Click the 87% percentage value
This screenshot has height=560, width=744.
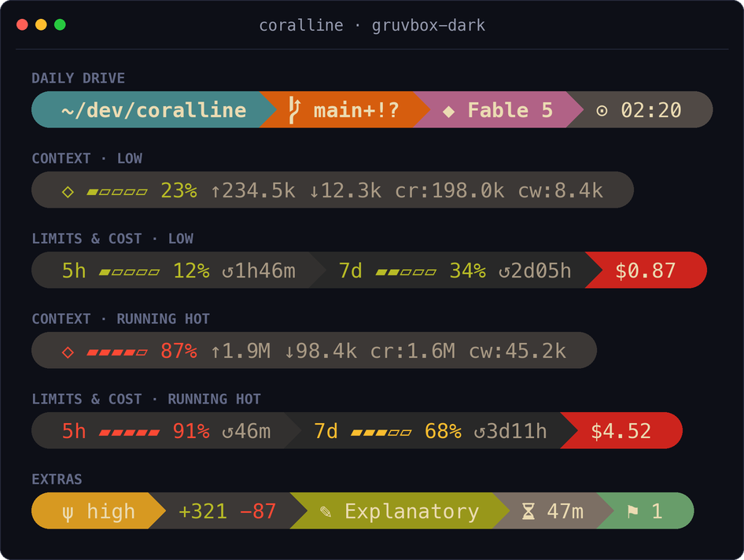[x=179, y=351]
